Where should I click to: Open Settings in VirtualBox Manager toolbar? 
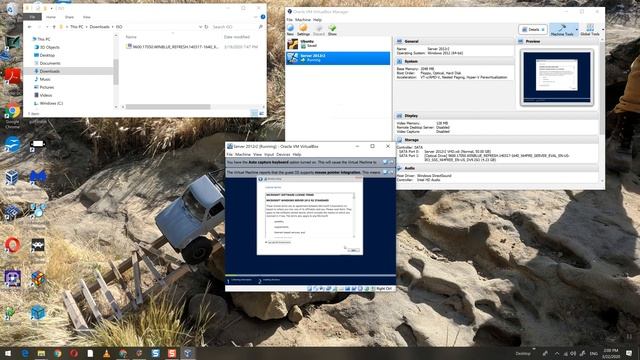(x=303, y=29)
